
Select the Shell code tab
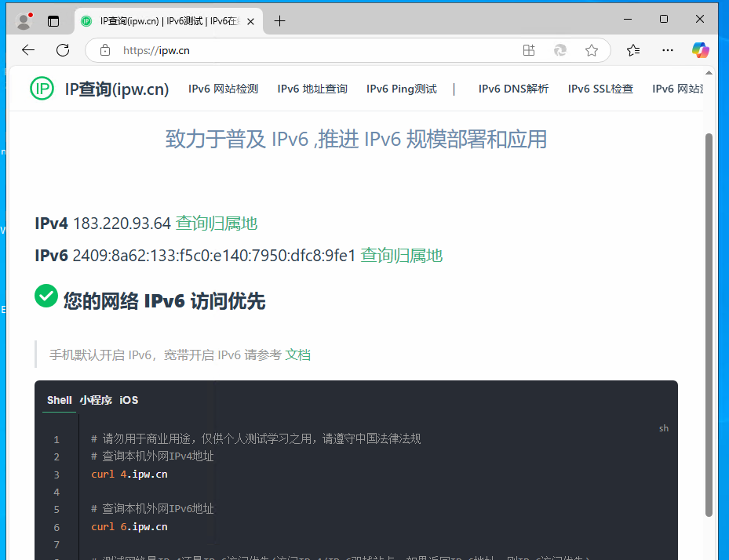click(x=59, y=400)
